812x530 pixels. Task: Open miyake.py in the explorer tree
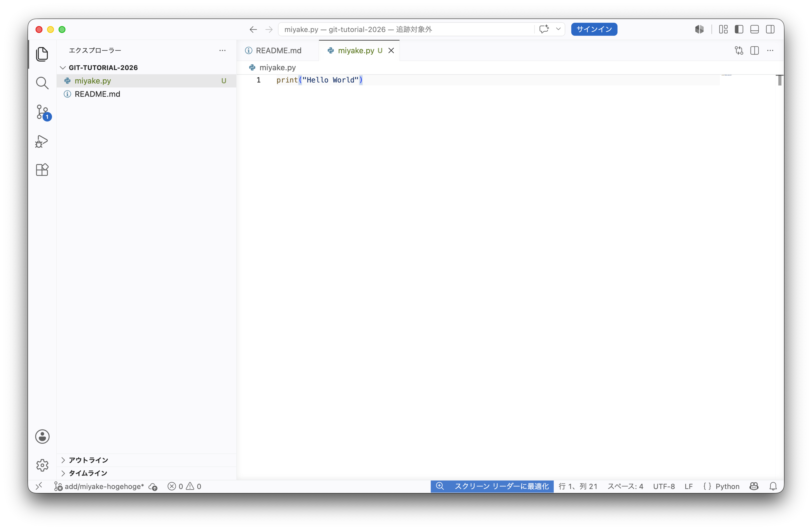point(146,81)
